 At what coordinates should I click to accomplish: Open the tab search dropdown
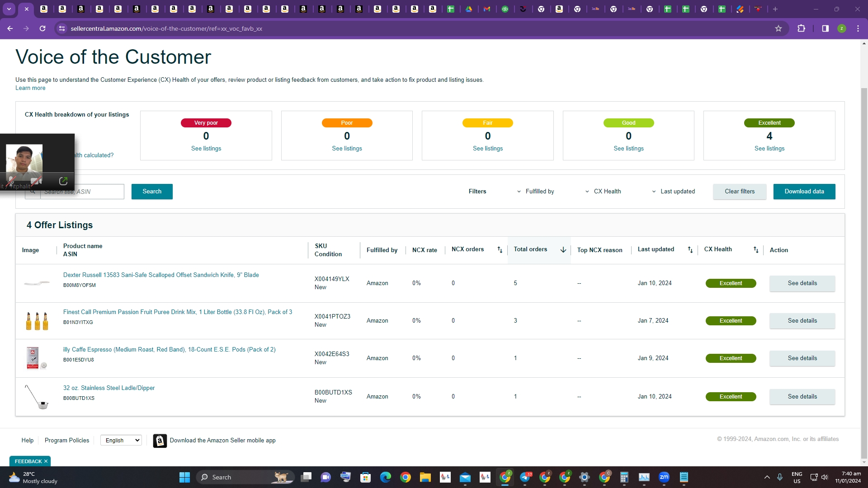pos(9,9)
